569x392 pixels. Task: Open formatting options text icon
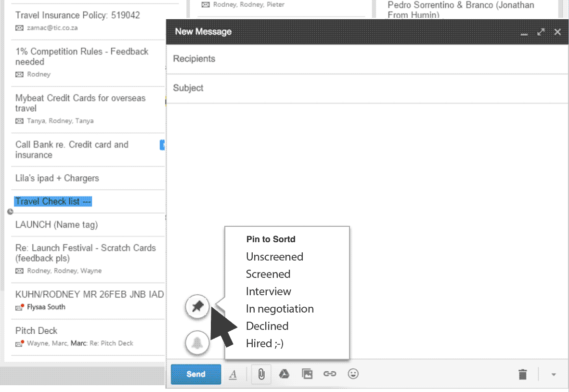pos(233,374)
